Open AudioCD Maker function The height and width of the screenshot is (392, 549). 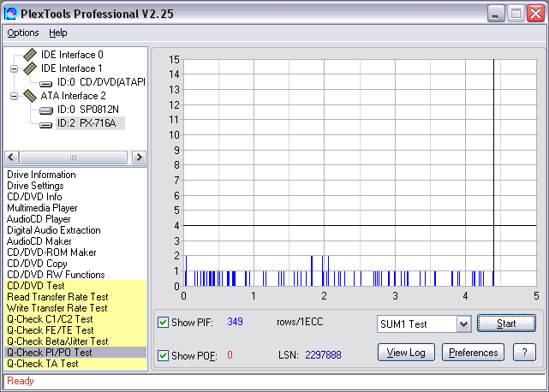click(39, 241)
